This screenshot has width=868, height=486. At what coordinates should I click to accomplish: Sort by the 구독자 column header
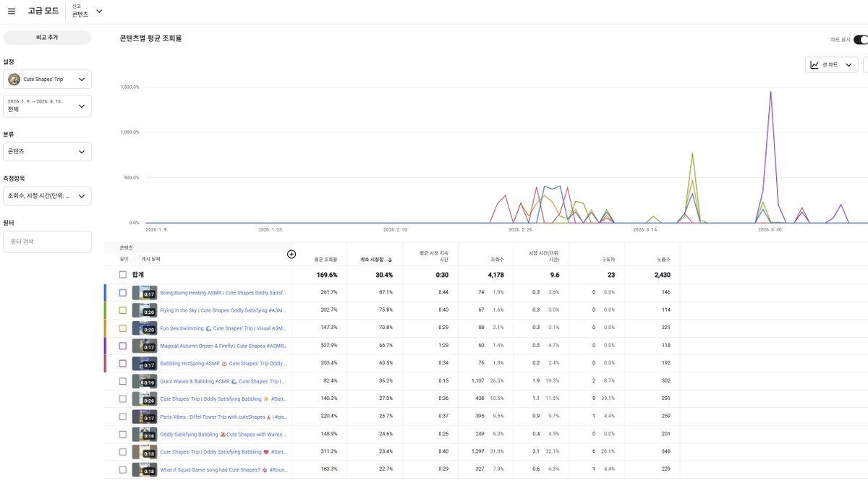(x=608, y=259)
